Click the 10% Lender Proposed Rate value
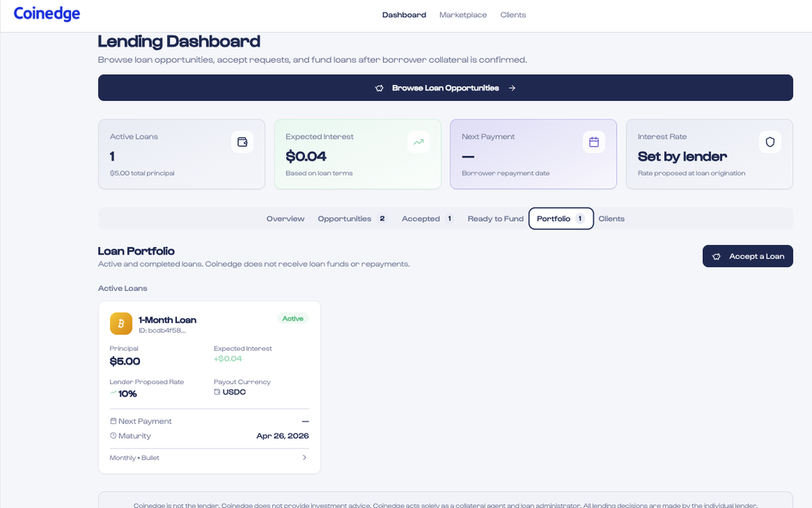Screen dimensions: 812x508 pos(127,393)
